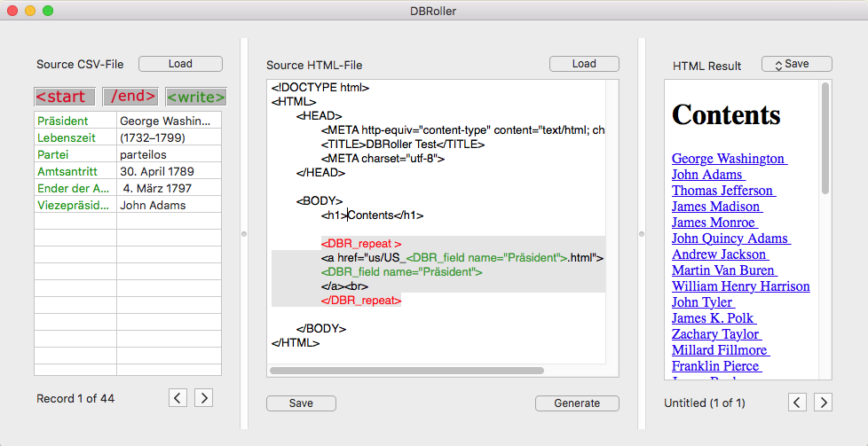
Task: Click the vertical scrollbar of HTML Result
Action: tap(825, 138)
